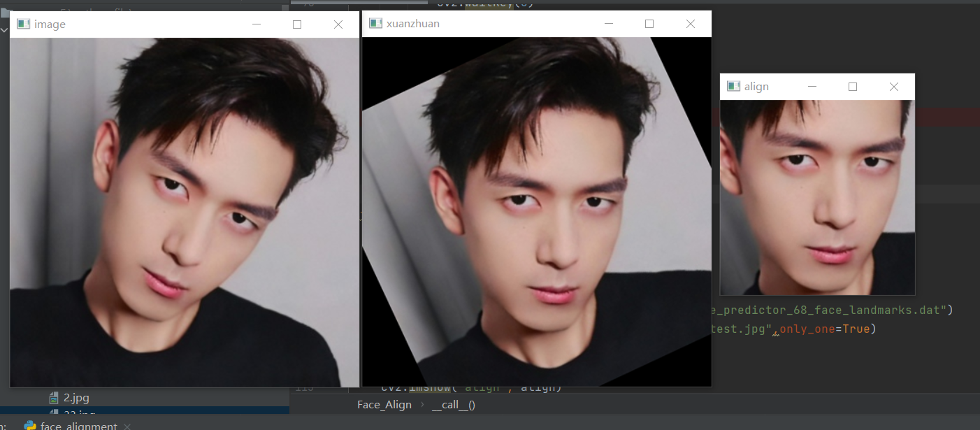980x430 pixels.
Task: Click the Face_Align breadcrumb
Action: point(384,404)
